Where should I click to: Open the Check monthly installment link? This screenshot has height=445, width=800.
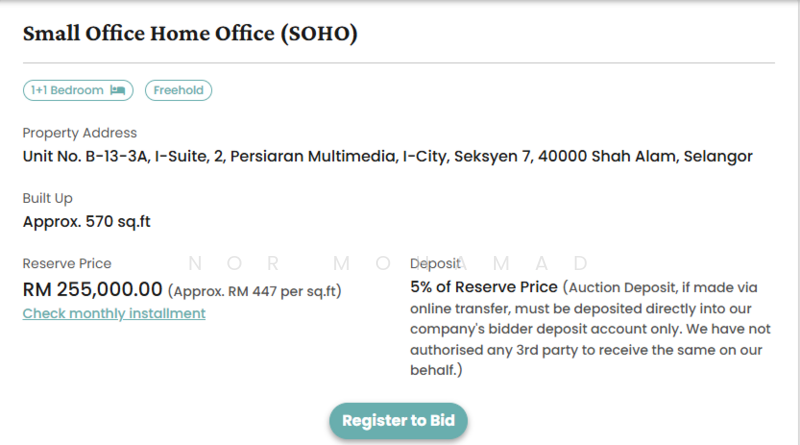[x=114, y=314]
